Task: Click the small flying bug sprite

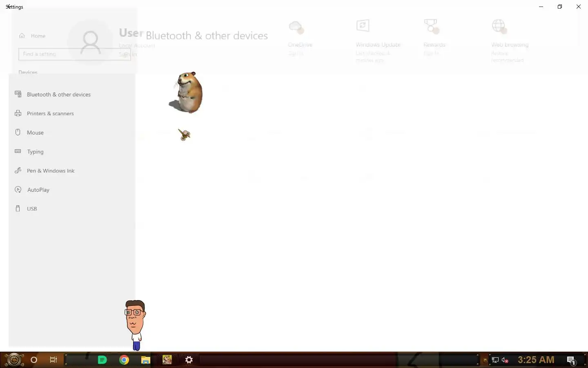Action: tap(184, 135)
